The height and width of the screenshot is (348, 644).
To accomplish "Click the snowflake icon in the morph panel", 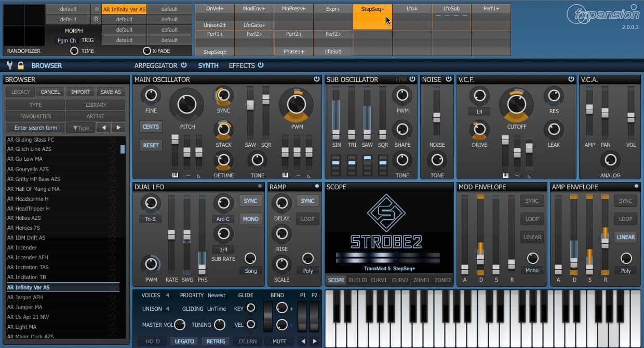I will click(x=96, y=9).
